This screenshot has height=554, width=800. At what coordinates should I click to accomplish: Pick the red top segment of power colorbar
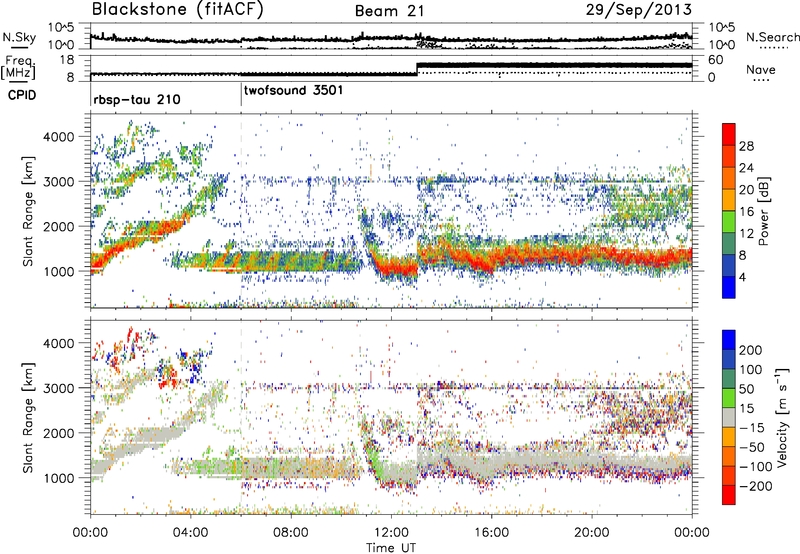click(729, 134)
